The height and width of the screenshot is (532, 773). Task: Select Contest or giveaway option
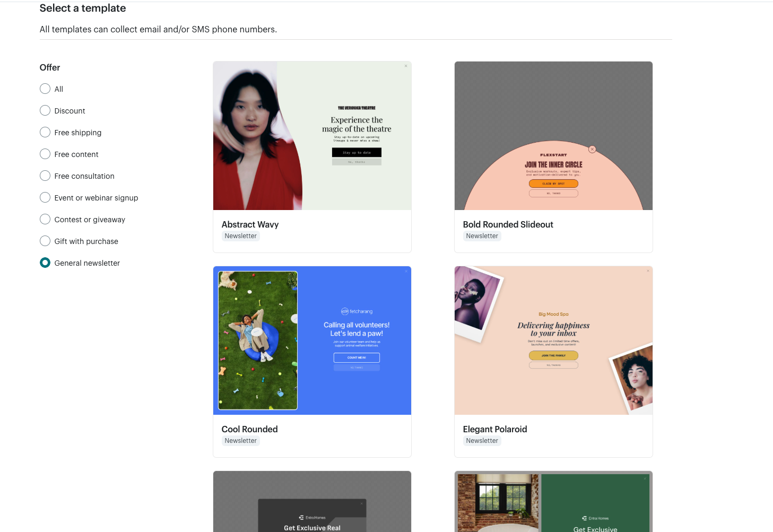(45, 219)
